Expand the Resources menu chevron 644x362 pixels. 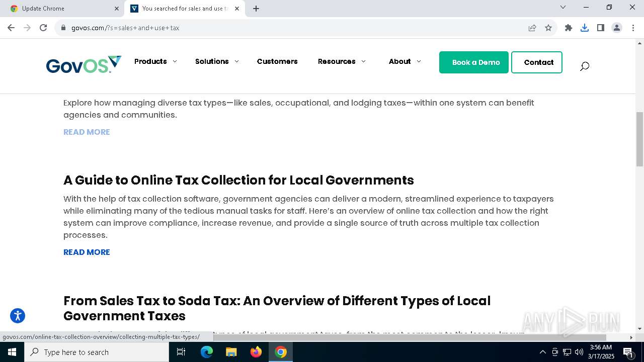[x=363, y=61]
